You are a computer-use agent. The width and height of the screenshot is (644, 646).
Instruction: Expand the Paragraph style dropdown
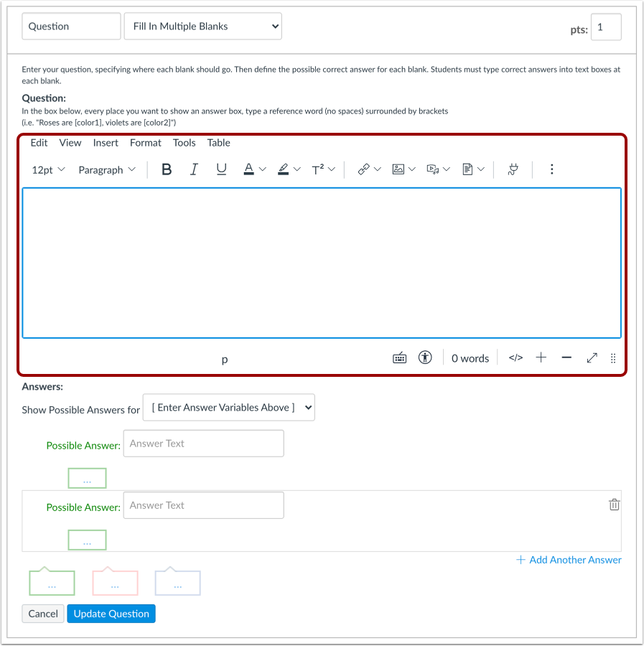point(106,169)
